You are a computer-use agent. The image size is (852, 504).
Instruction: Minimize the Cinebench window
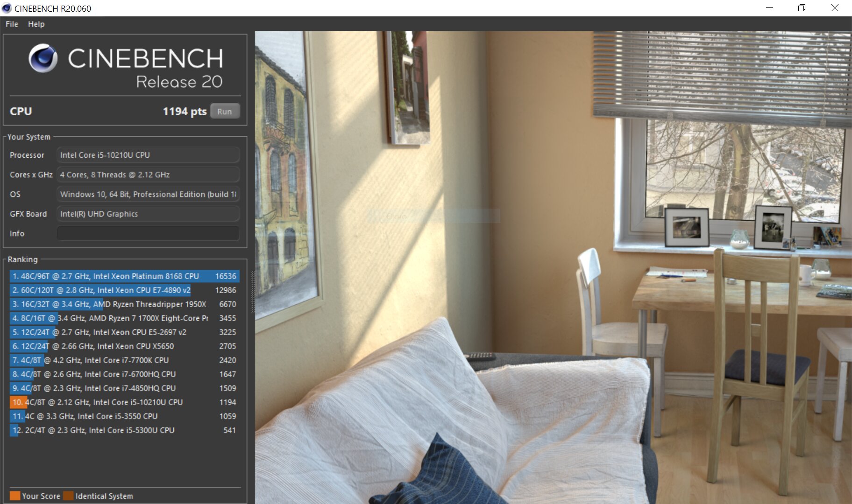click(769, 8)
